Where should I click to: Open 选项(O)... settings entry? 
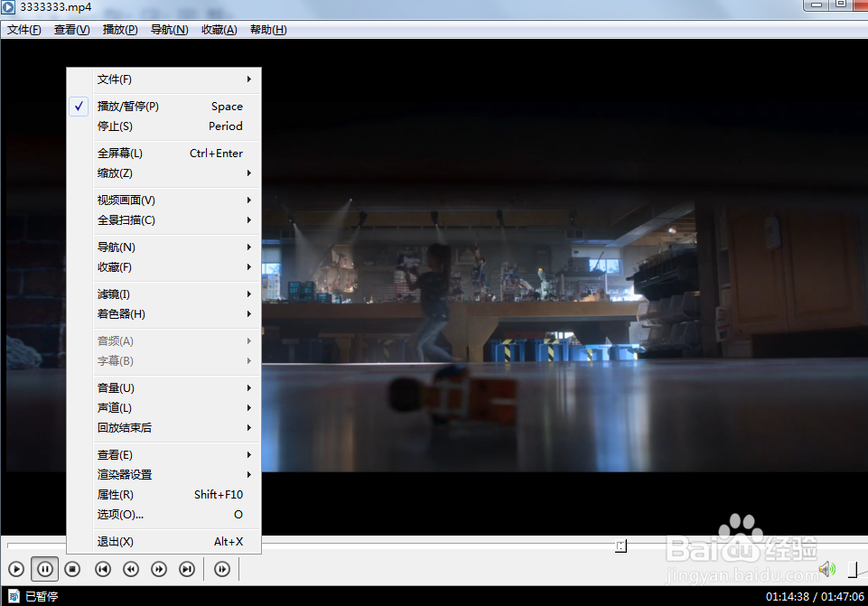[x=163, y=515]
